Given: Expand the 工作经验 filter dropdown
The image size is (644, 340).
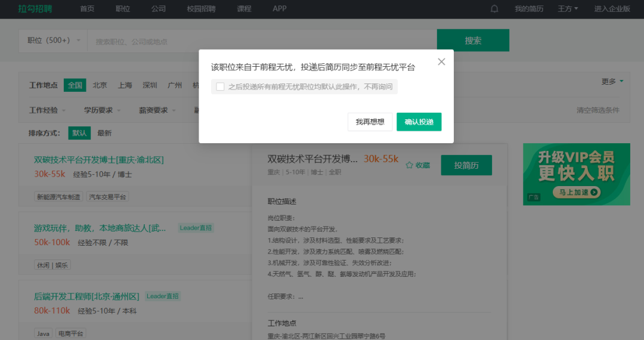Looking at the screenshot, I should (x=47, y=110).
